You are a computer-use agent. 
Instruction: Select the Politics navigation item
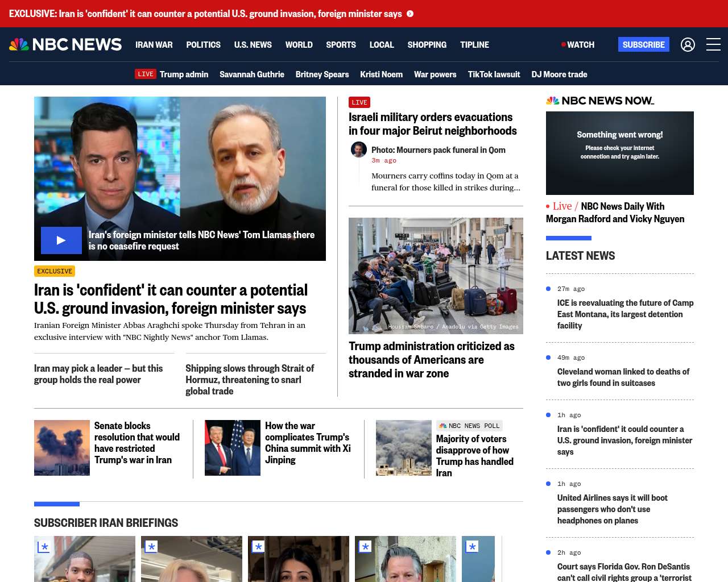(x=203, y=44)
